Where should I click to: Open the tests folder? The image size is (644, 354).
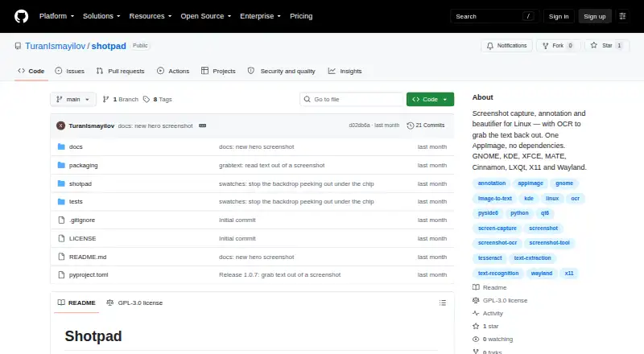coord(76,202)
